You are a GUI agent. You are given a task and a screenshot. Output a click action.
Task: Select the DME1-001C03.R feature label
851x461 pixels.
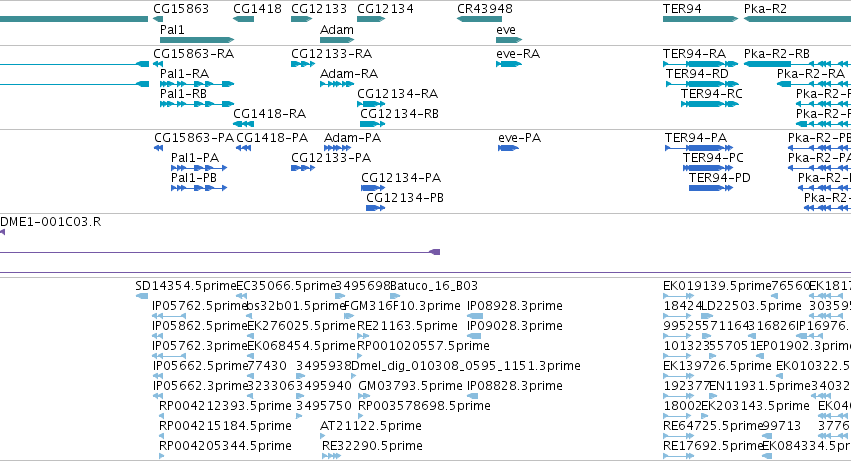[50, 222]
